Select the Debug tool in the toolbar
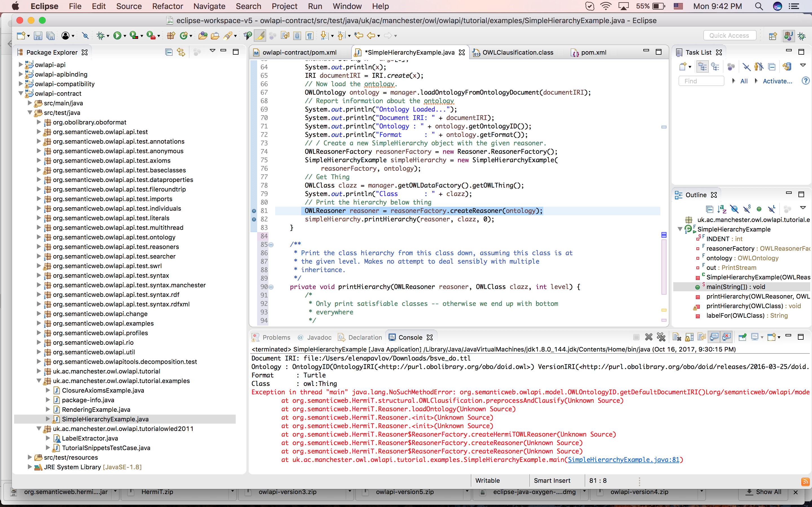 (x=101, y=35)
